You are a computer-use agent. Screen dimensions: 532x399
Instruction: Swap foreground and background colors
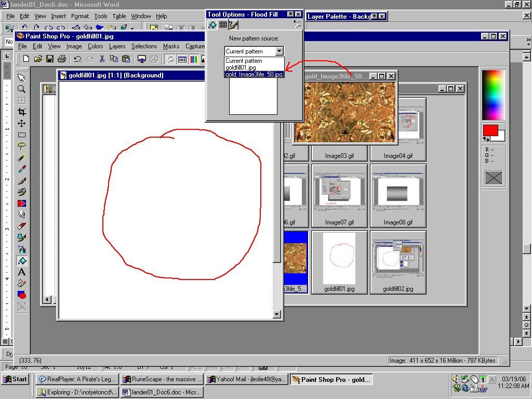[x=486, y=139]
